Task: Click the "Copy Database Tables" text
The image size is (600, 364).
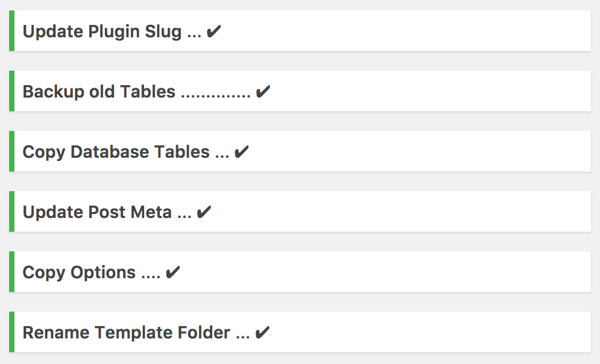Action: 116,152
